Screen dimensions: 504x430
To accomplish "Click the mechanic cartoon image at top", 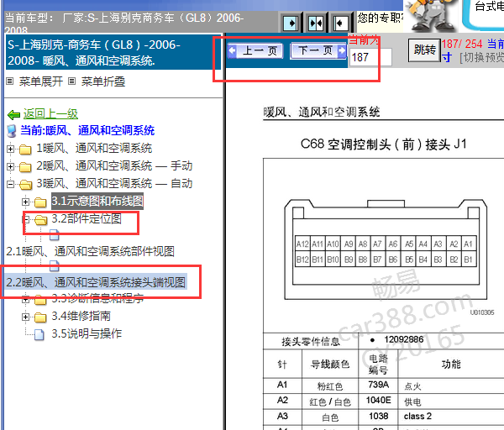I will click(432, 16).
